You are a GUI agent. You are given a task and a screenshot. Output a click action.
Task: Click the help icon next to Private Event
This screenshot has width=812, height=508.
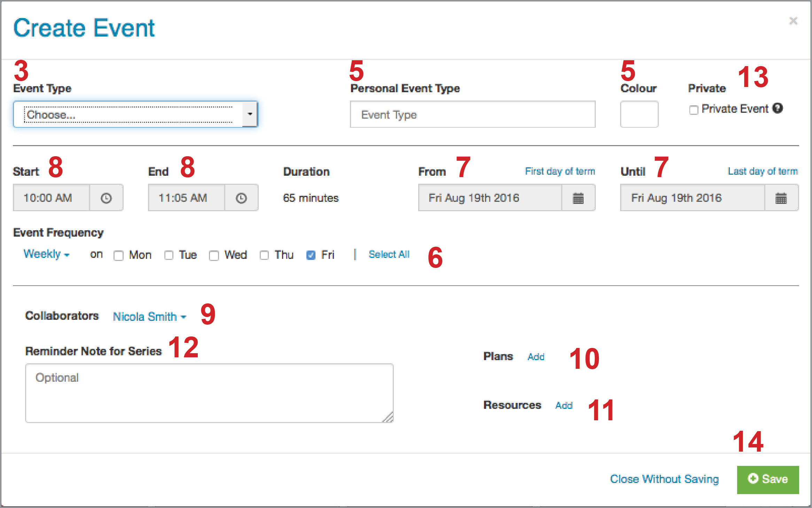(778, 109)
